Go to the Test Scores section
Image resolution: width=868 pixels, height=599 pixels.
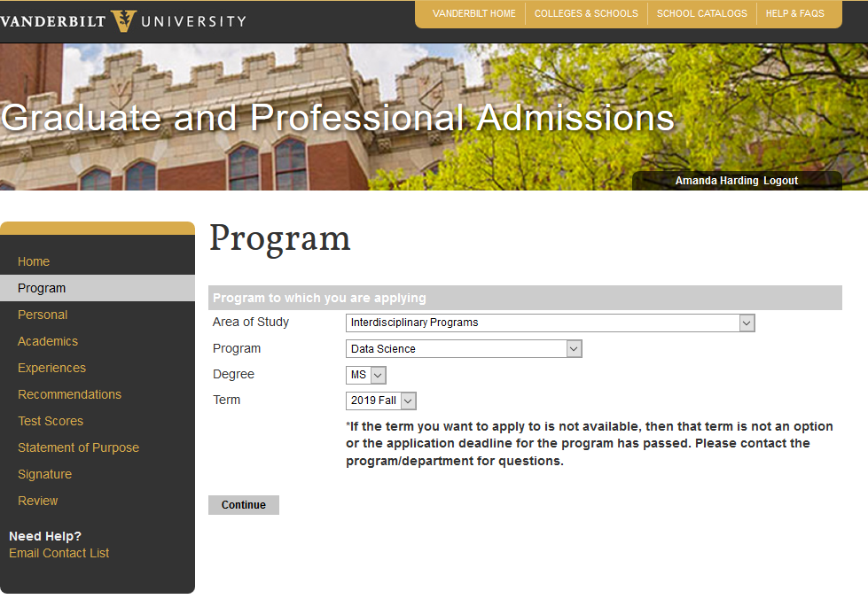pos(51,421)
